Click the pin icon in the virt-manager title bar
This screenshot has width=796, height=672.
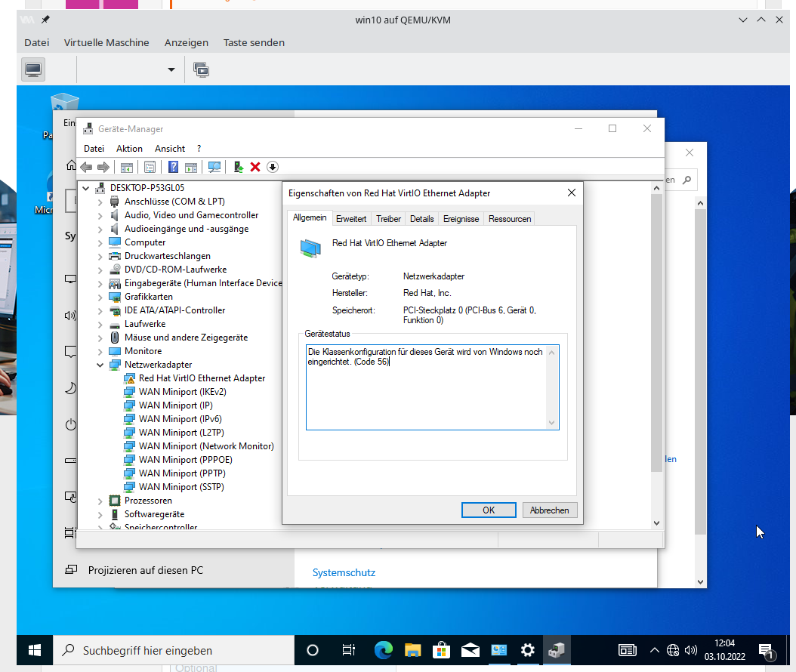(45, 20)
